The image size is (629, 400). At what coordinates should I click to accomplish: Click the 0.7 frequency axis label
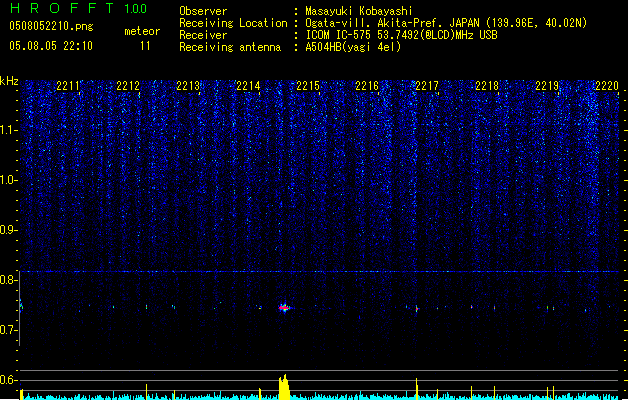pos(8,330)
